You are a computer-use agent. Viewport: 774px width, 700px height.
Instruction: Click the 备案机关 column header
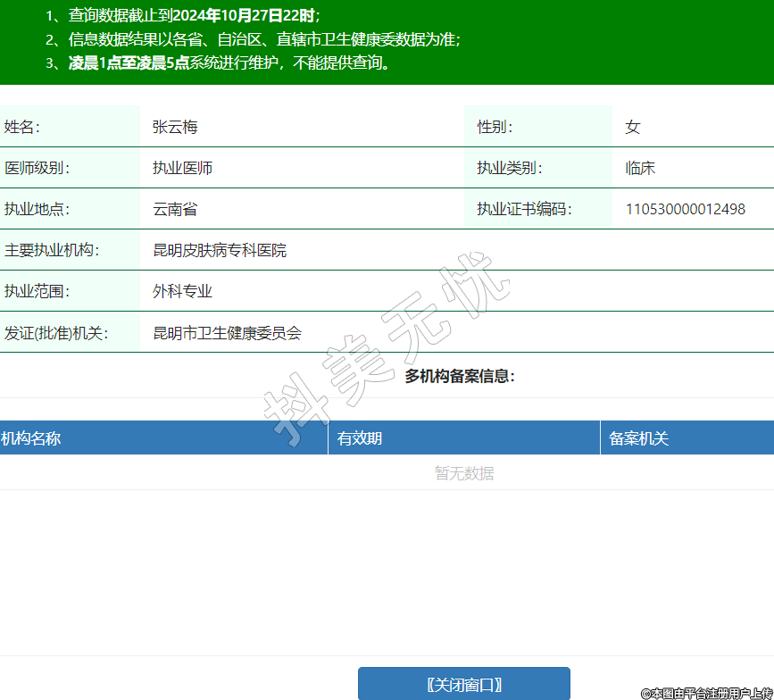click(x=638, y=438)
